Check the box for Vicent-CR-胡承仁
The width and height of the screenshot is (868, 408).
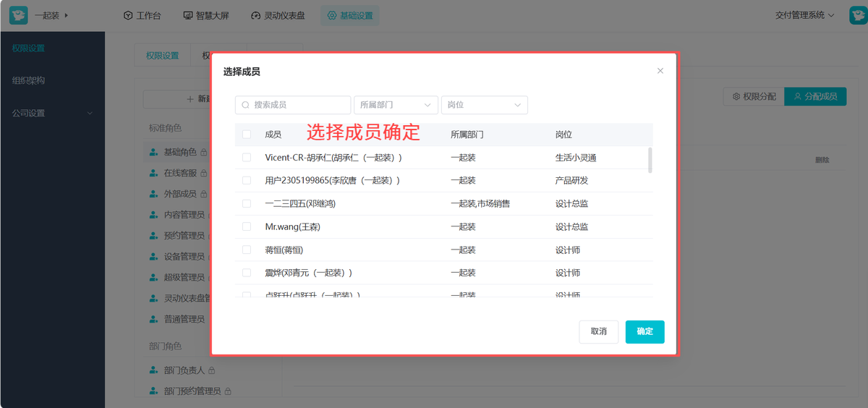point(247,157)
